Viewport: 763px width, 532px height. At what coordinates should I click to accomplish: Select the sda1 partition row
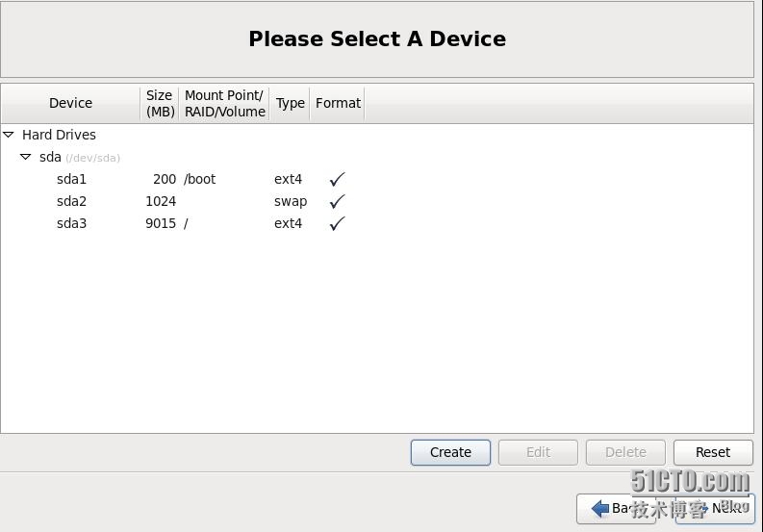[377, 179]
